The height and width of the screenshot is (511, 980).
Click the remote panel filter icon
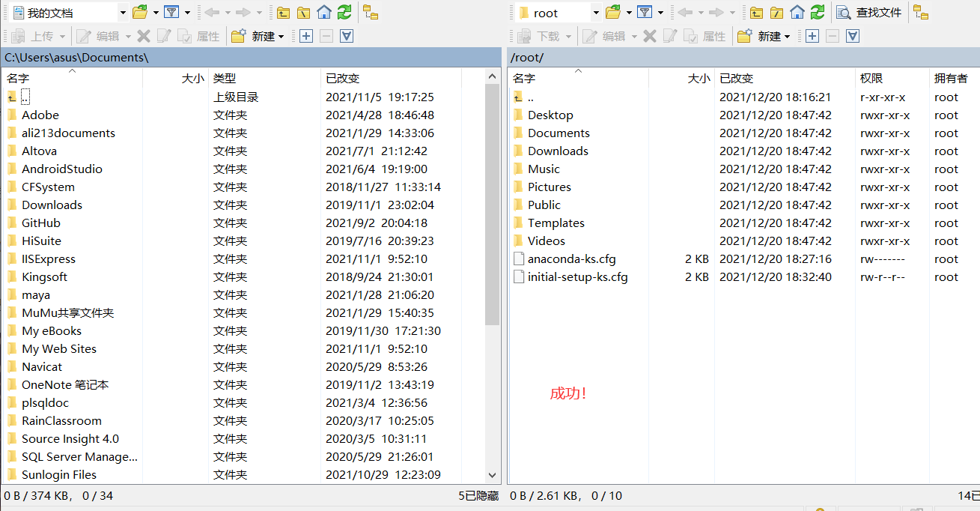(x=645, y=12)
